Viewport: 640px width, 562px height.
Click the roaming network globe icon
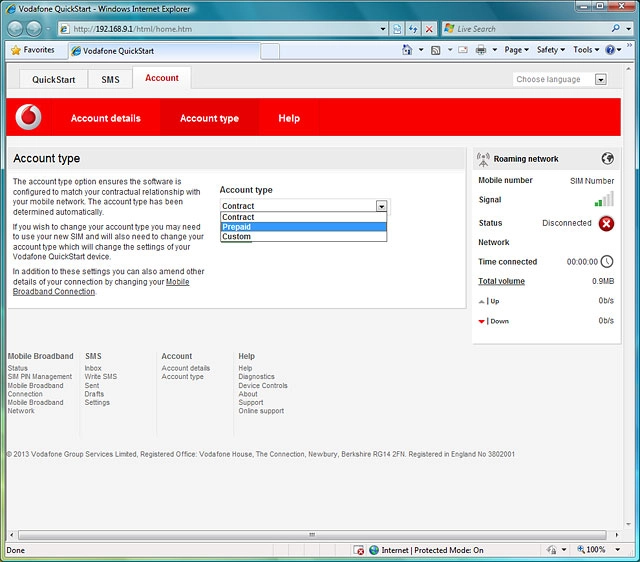pos(607,159)
